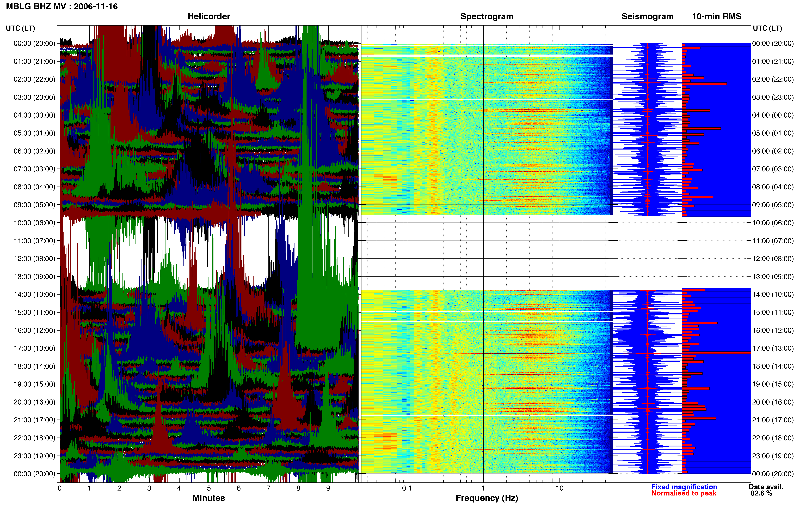Screen dimensions: 812x508
Task: Click RMS-side 02:00 (22:00) time label
Action: 773,79
